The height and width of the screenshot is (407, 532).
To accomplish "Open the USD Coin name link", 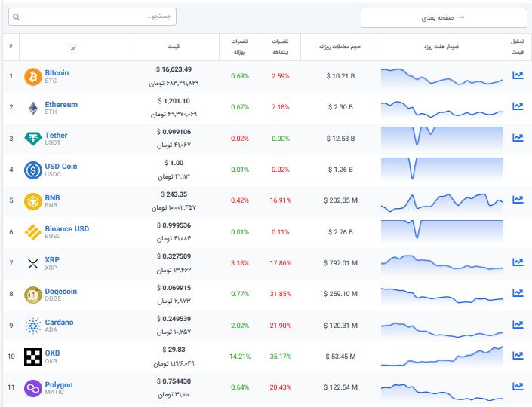I will pos(60,166).
